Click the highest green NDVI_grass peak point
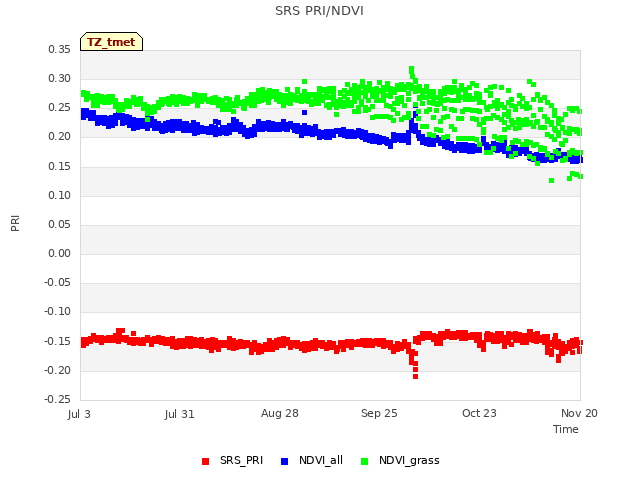The image size is (640, 480). coord(411,69)
